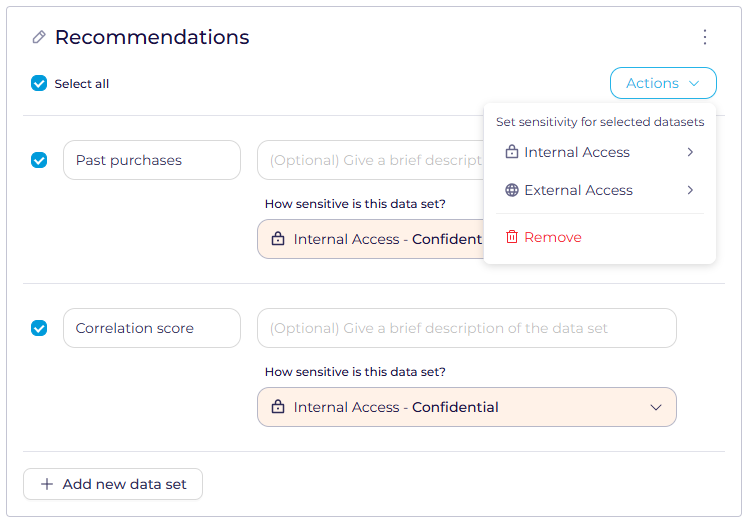Screen dimensions: 752x520
Task: Edit the Past purchases name field
Action: click(152, 160)
